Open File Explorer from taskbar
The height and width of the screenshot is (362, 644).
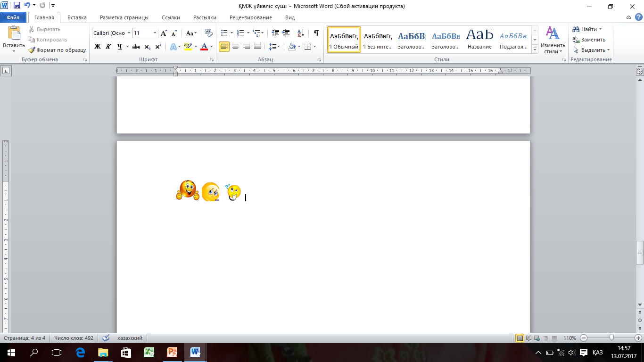pos(103,352)
